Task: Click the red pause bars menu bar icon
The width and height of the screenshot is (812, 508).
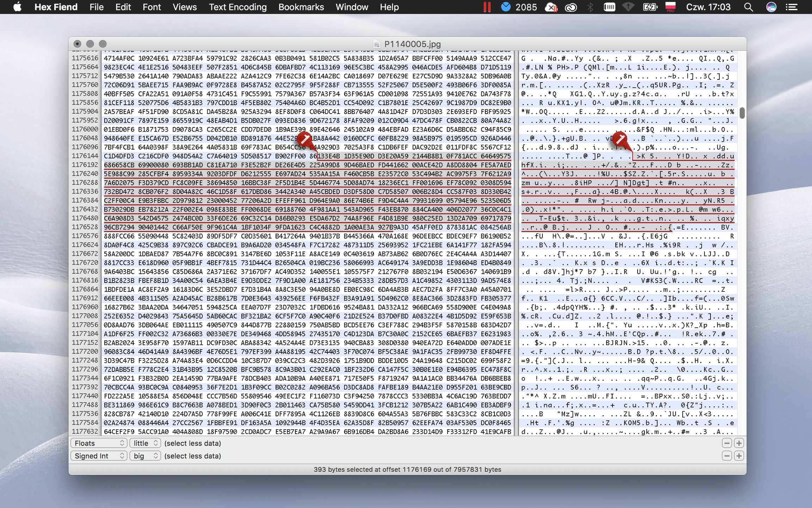Action: tap(487, 7)
